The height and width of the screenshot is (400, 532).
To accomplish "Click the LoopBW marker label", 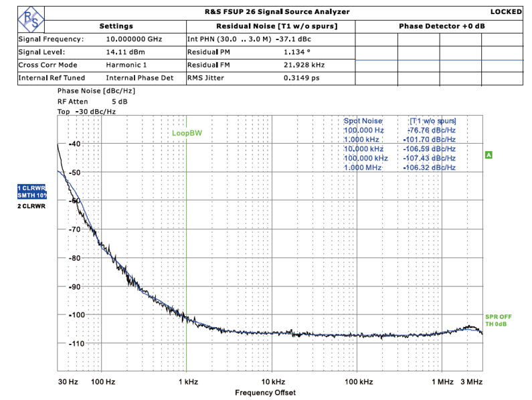I will 187,133.
